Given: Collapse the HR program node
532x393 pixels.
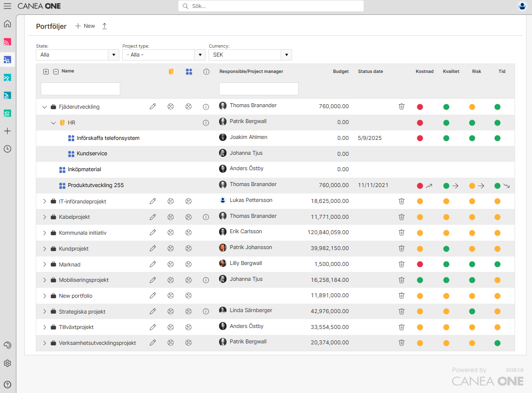Looking at the screenshot, I should tap(53, 123).
